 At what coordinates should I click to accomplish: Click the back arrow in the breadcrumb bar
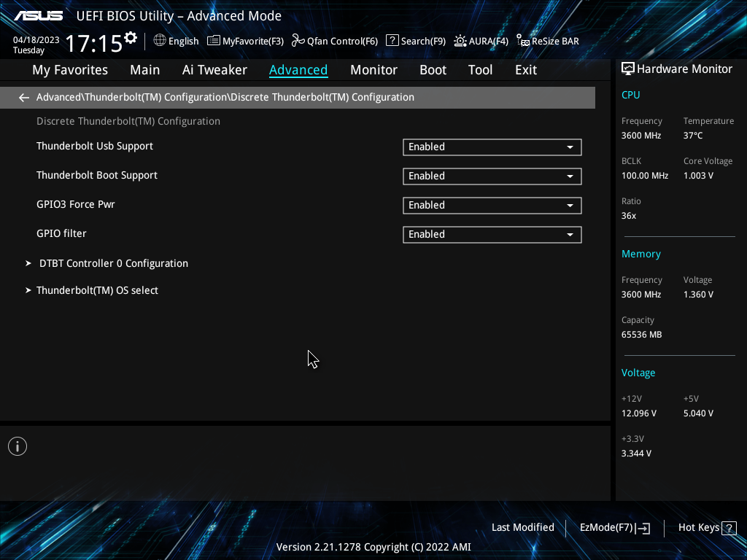24,98
